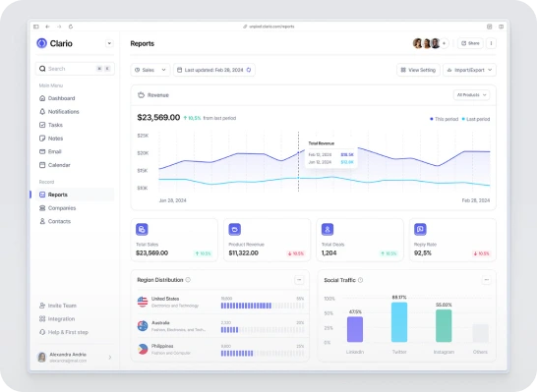Click the Email envelope icon
This screenshot has width=537, height=392.
(42, 151)
